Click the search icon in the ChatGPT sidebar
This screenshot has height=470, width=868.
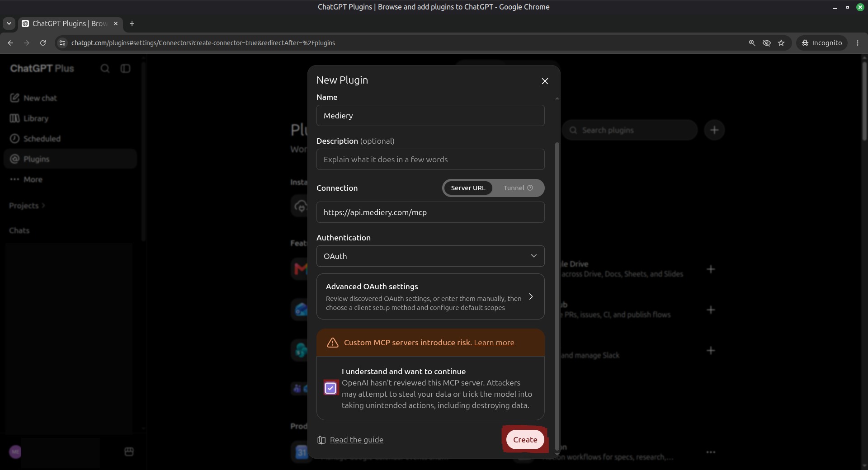(105, 68)
